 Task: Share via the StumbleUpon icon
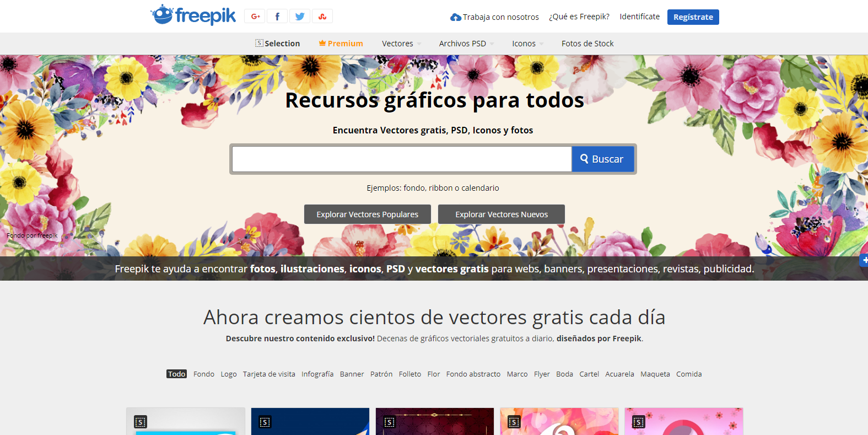pyautogui.click(x=322, y=17)
